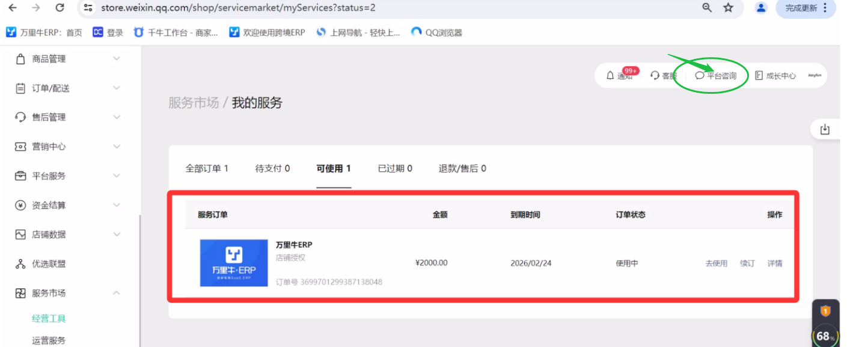Open the QQ浏览器 bookmark

(x=436, y=32)
